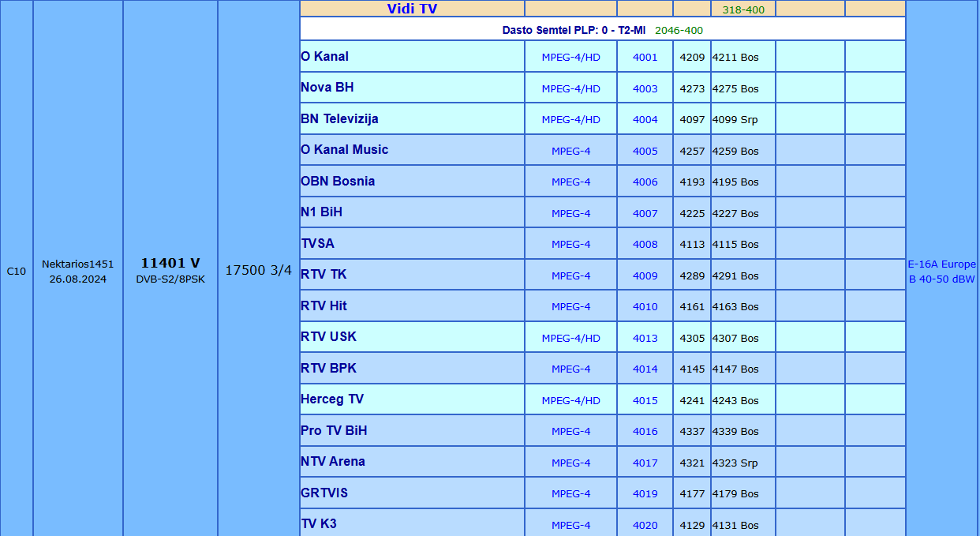Open the BN Televizija channel link
This screenshot has height=536, width=980.
click(x=339, y=119)
